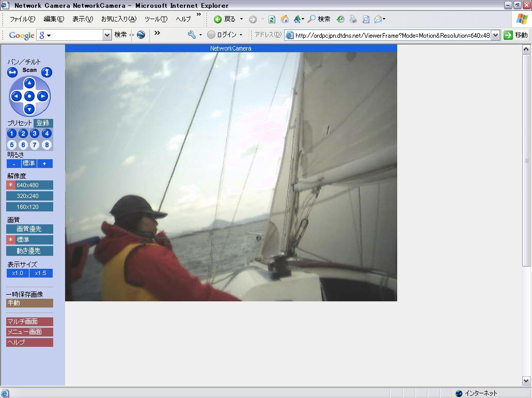
Task: Go to camera preset 8
Action: [x=47, y=145]
